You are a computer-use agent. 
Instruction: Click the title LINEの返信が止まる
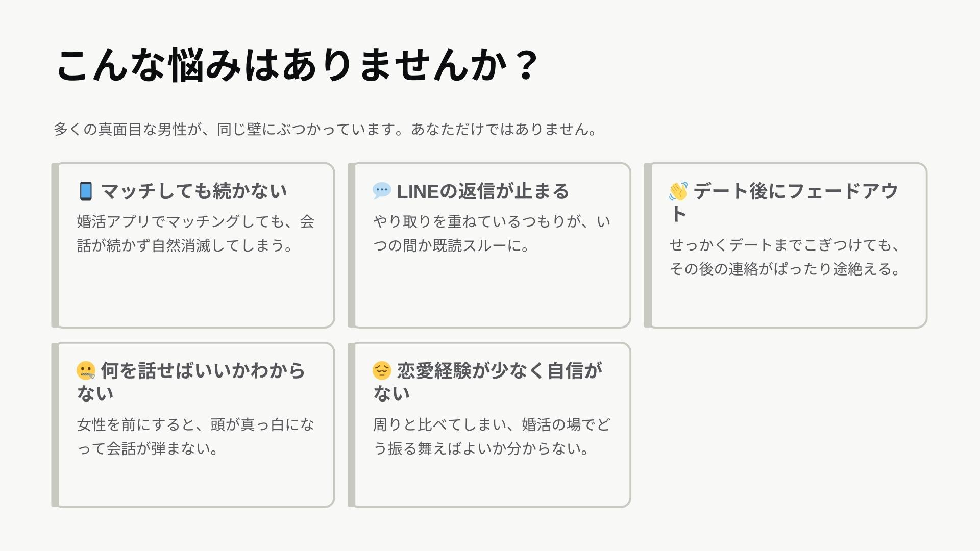(x=482, y=191)
